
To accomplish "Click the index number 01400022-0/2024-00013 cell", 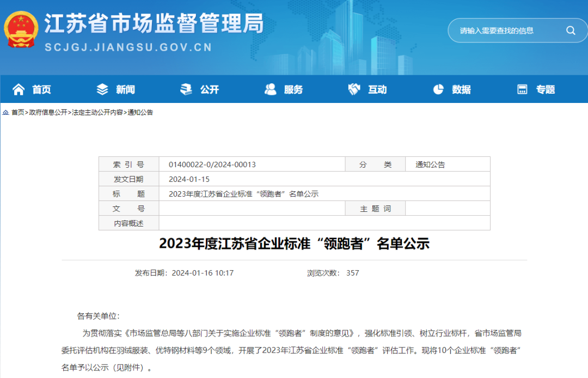I will tap(212, 164).
